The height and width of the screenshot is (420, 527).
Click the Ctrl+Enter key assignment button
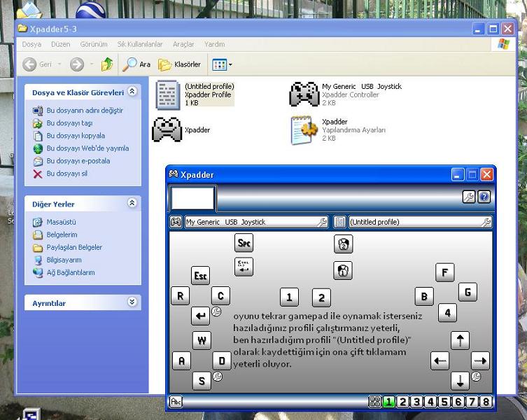tap(244, 267)
